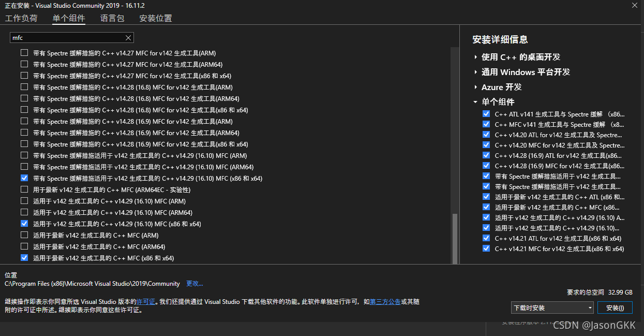Check v14.28 (16.8) MFC (ARM) Spectre
This screenshot has height=336, width=644.
coord(24,87)
